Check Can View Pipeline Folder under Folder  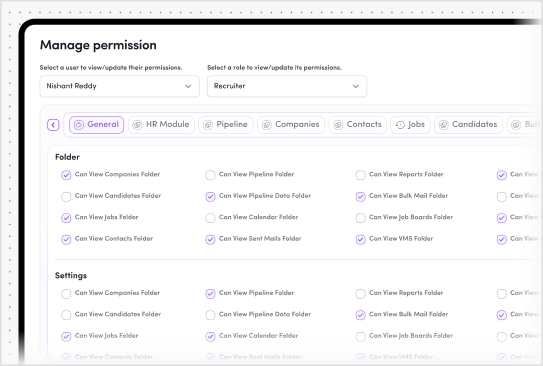pyautogui.click(x=210, y=175)
